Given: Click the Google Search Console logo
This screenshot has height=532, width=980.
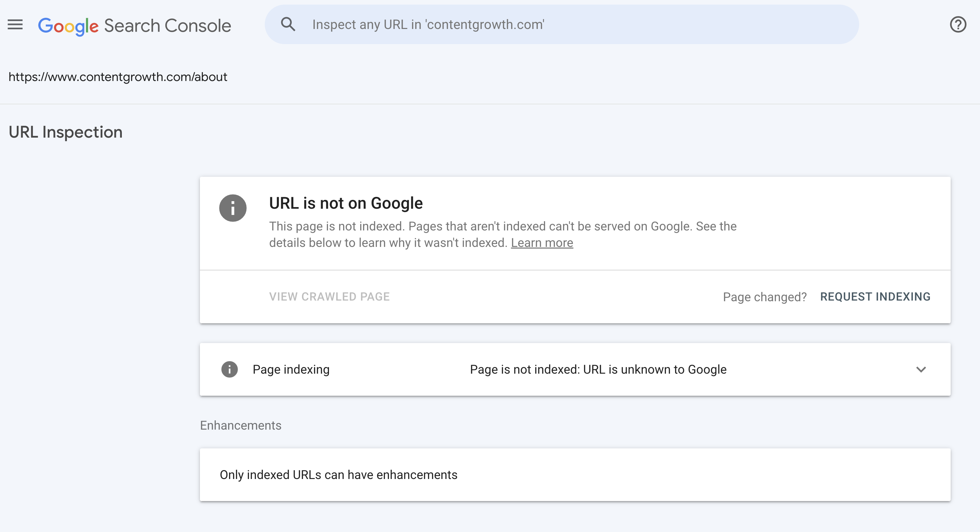Looking at the screenshot, I should click(x=135, y=26).
